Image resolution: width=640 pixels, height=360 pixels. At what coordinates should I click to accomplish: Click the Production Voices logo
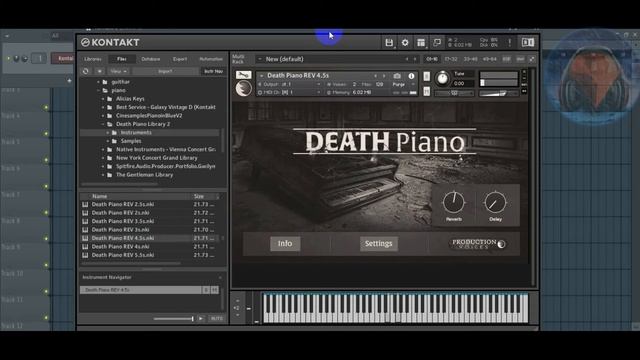[478, 244]
